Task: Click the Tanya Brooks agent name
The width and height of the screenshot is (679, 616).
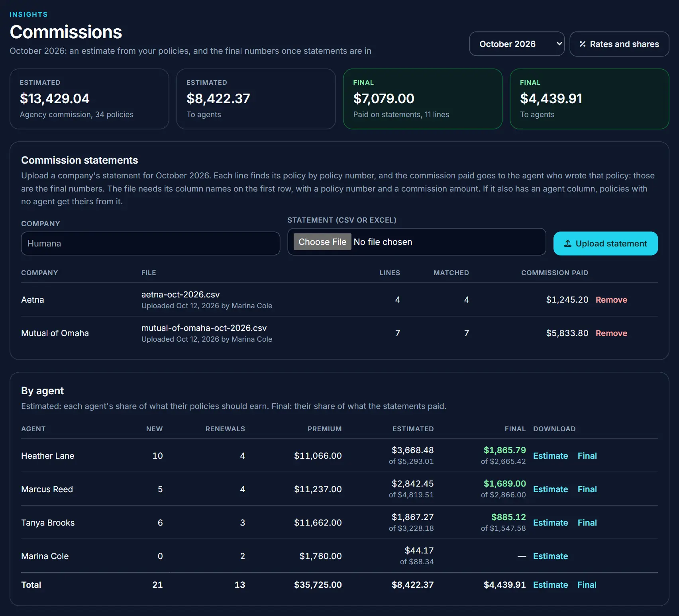Action: pyautogui.click(x=48, y=523)
